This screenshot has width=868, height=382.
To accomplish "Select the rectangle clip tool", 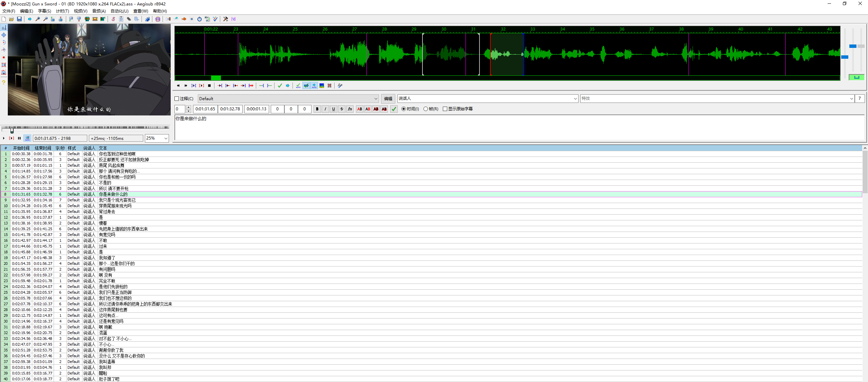I will 4,65.
